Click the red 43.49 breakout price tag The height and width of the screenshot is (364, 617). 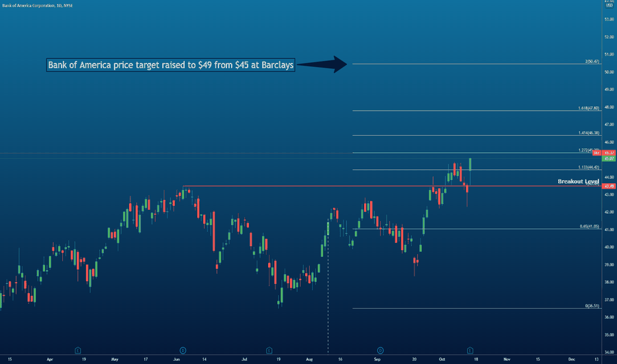coord(609,186)
